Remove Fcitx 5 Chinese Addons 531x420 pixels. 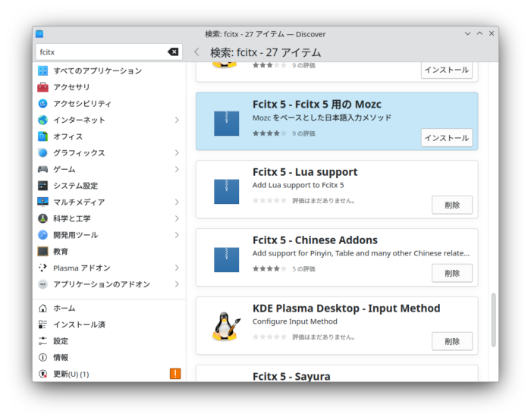[x=452, y=273]
